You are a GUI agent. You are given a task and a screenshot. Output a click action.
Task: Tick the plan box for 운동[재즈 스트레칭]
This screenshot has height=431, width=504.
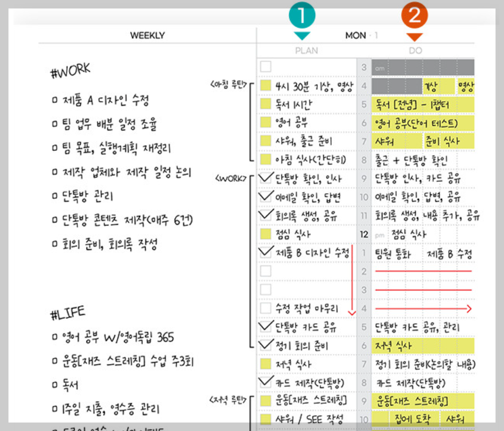coord(266,400)
